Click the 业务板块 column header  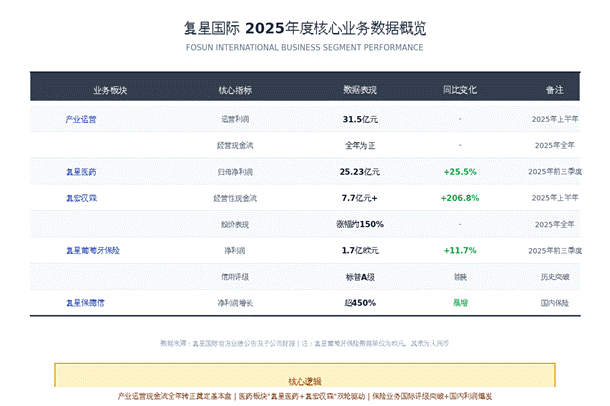tap(110, 90)
